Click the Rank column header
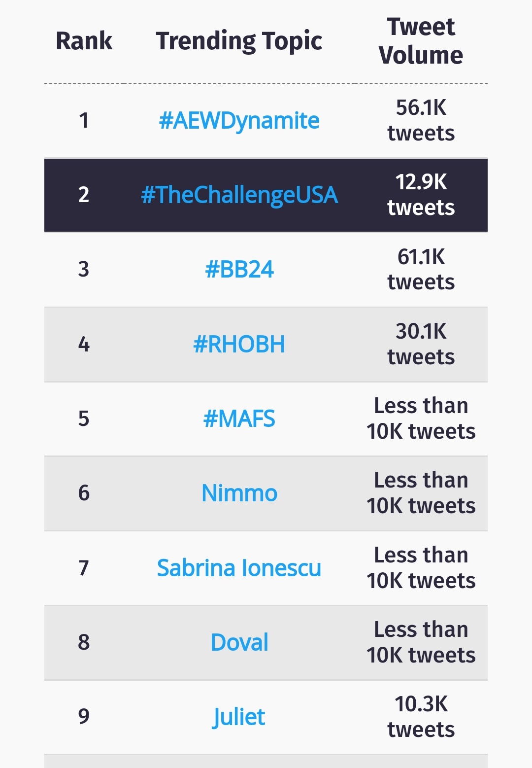The height and width of the screenshot is (768, 532). tap(84, 41)
